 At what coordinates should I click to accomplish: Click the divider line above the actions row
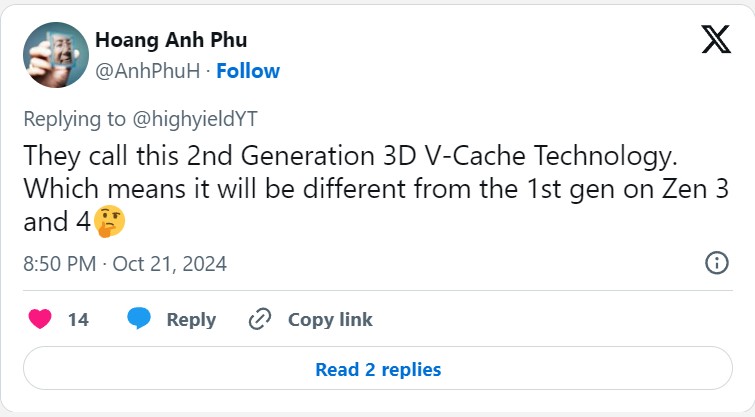[x=378, y=290]
